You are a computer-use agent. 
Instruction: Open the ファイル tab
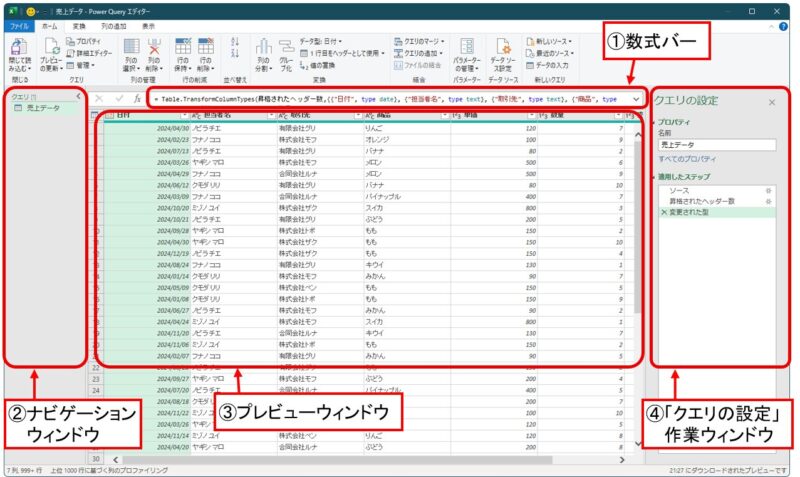(19, 26)
